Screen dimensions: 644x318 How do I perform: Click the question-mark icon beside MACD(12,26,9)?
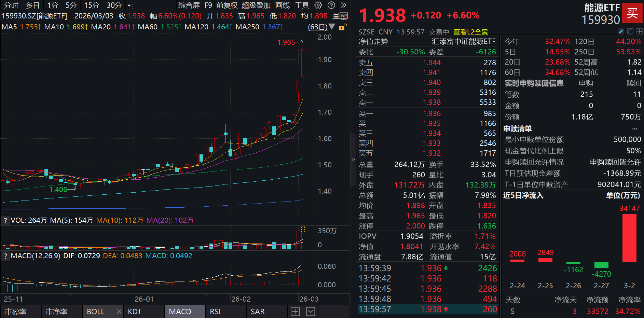[x=5, y=255]
